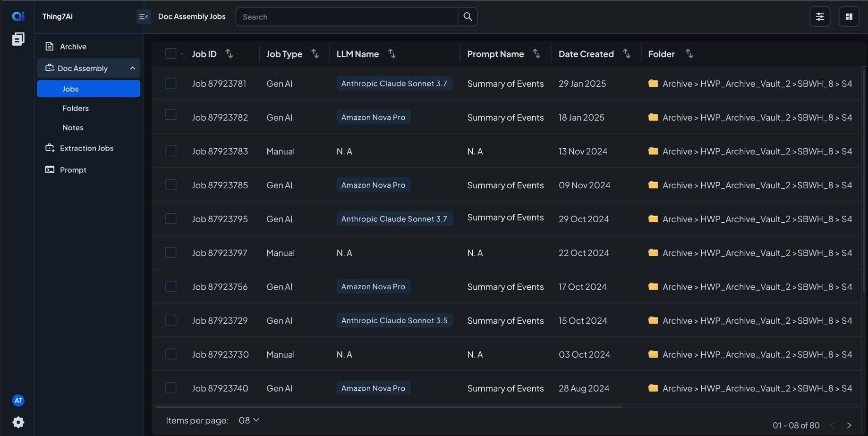
Task: Click the Thing7Ai logo icon
Action: point(18,16)
